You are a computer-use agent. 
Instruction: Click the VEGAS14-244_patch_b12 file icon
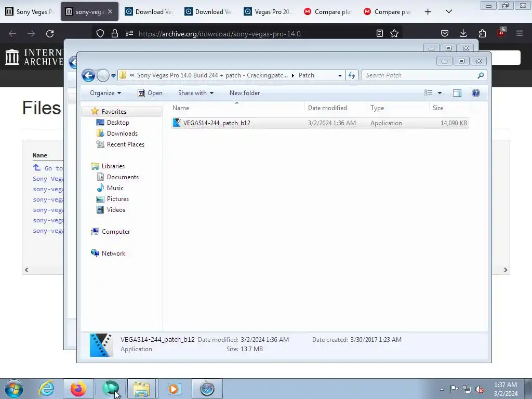(x=177, y=123)
